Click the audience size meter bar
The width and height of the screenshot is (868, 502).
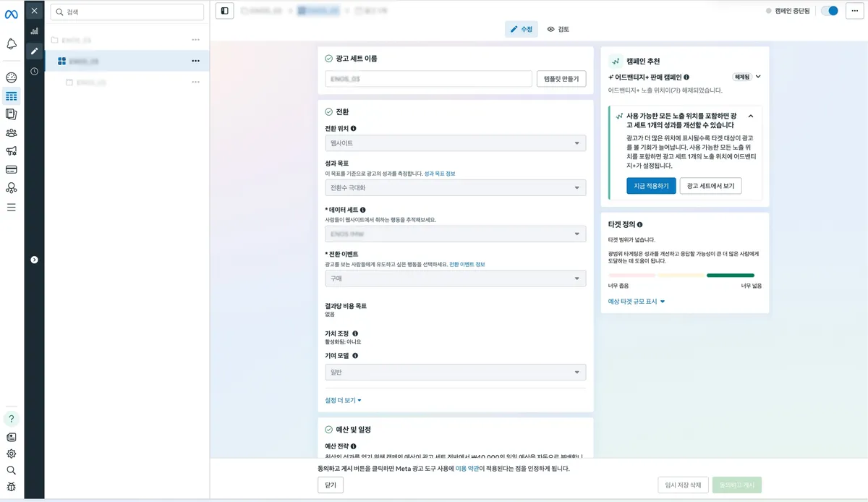(x=681, y=276)
